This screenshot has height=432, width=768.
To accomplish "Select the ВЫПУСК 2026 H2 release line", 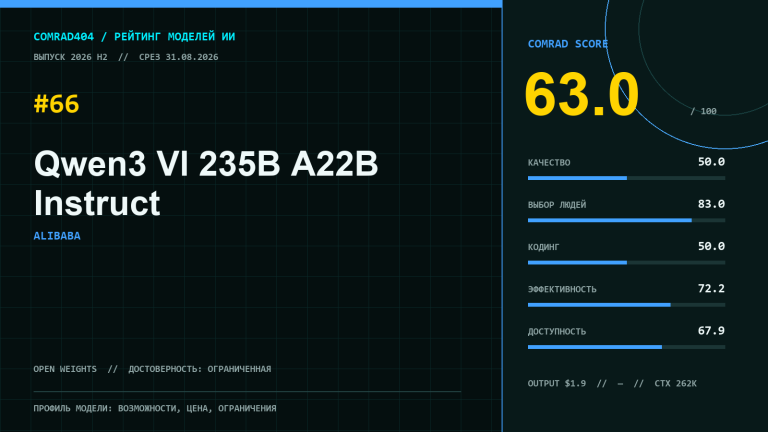I will coord(126,57).
